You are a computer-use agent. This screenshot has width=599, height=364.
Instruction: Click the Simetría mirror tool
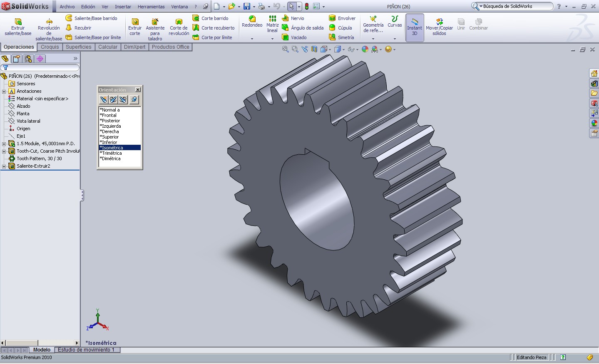point(342,37)
